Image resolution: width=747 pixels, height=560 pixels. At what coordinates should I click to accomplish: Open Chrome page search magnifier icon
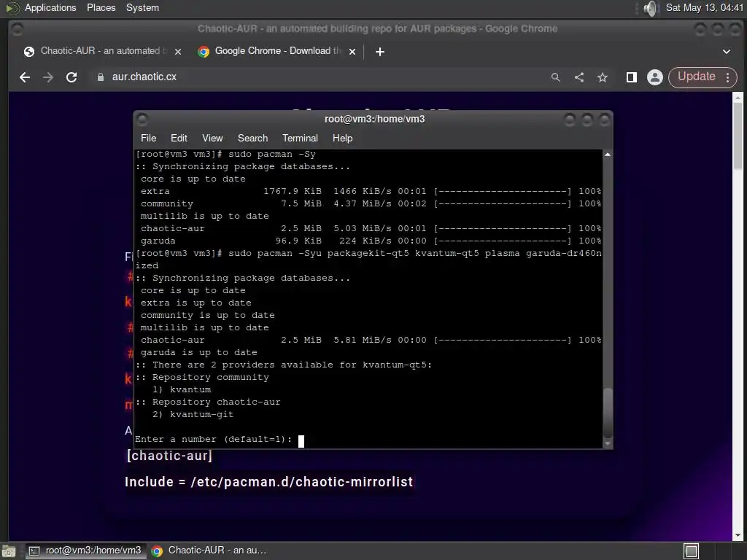[555, 77]
